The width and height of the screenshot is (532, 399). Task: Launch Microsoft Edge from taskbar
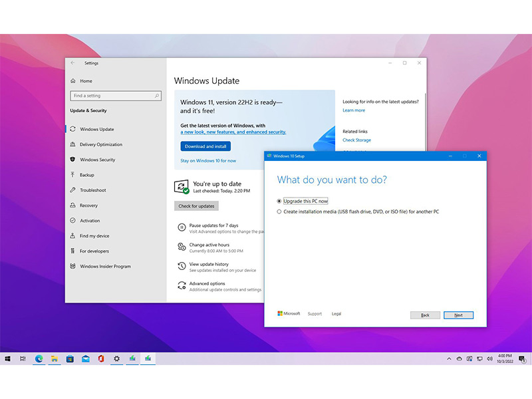point(39,358)
